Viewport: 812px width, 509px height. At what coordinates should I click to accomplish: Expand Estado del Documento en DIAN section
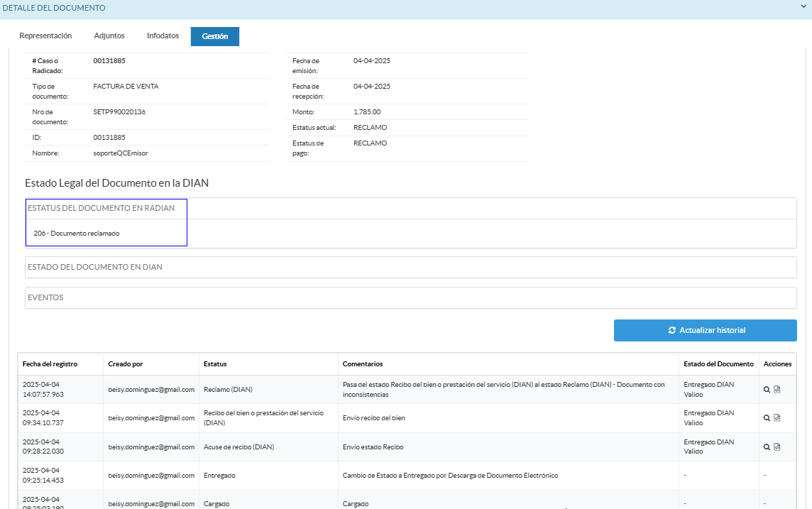95,267
